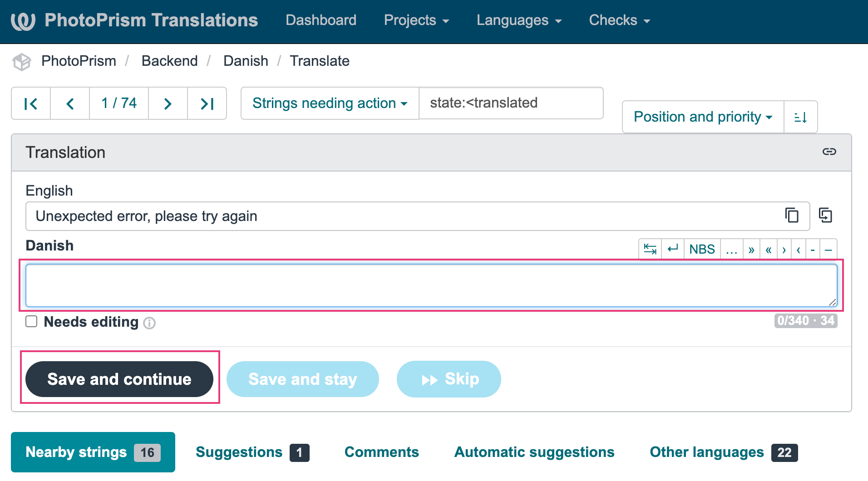Screen dimensions: 868x481
Task: Change sort order with the sorting icon
Action: 800,117
